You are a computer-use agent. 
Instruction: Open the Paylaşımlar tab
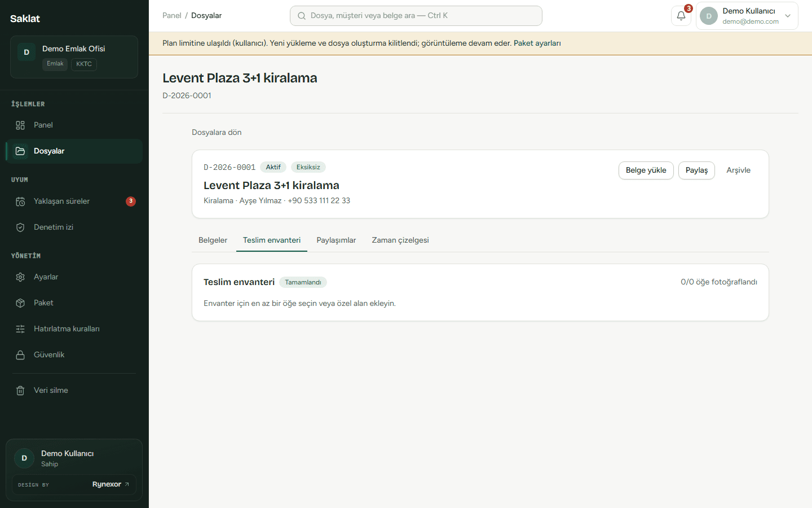coord(336,240)
